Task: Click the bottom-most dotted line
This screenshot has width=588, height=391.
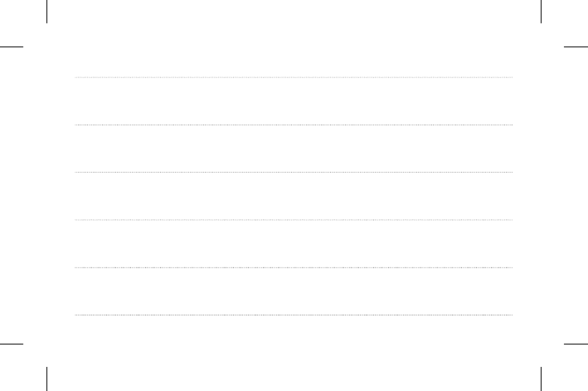Action: (x=294, y=315)
